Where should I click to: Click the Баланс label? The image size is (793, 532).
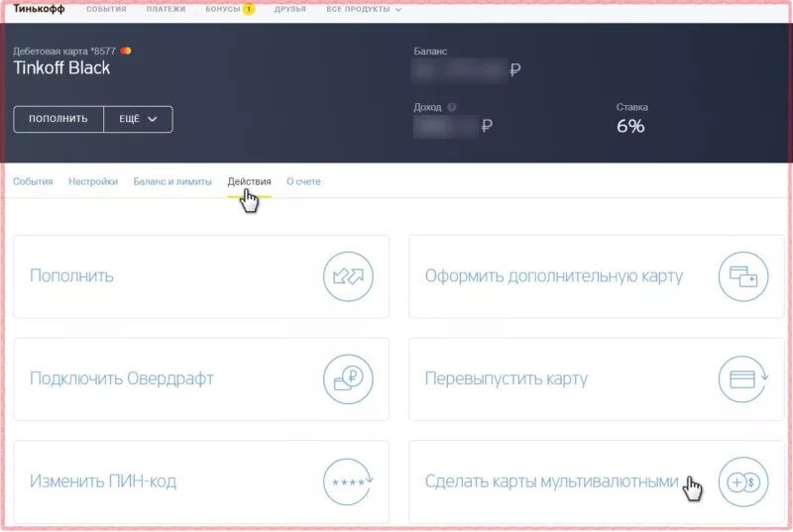[430, 52]
